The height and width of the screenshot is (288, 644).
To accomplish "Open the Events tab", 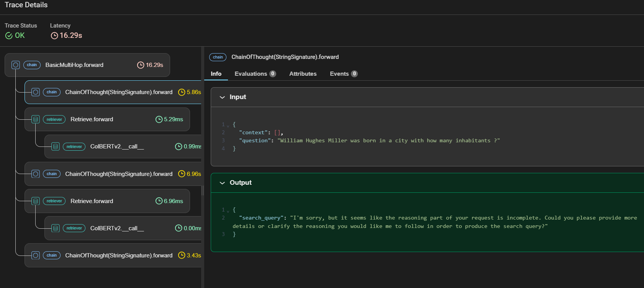I will [344, 74].
